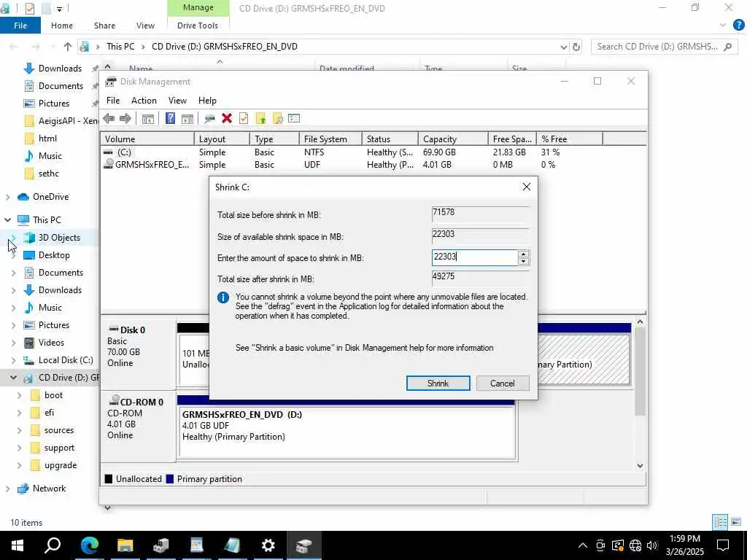Open address bar history dropdown

coord(564,47)
